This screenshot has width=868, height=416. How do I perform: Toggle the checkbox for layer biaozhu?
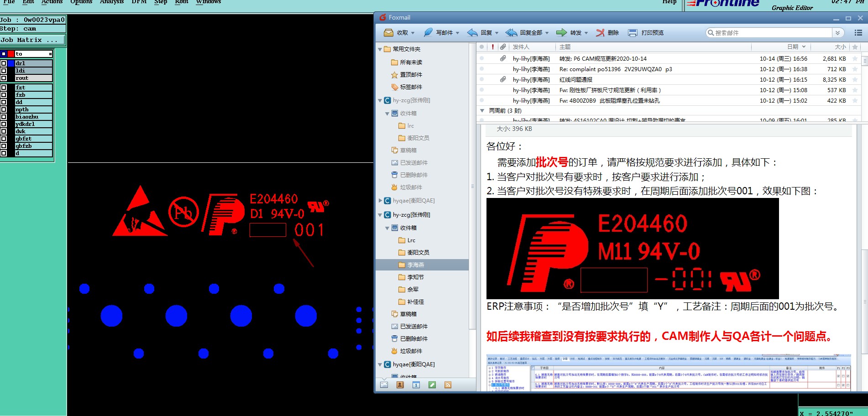[4, 117]
